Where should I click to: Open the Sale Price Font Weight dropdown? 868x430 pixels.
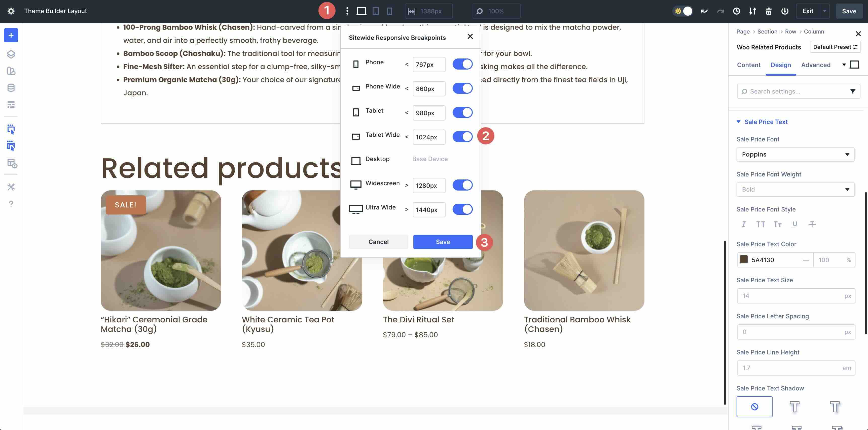point(795,189)
